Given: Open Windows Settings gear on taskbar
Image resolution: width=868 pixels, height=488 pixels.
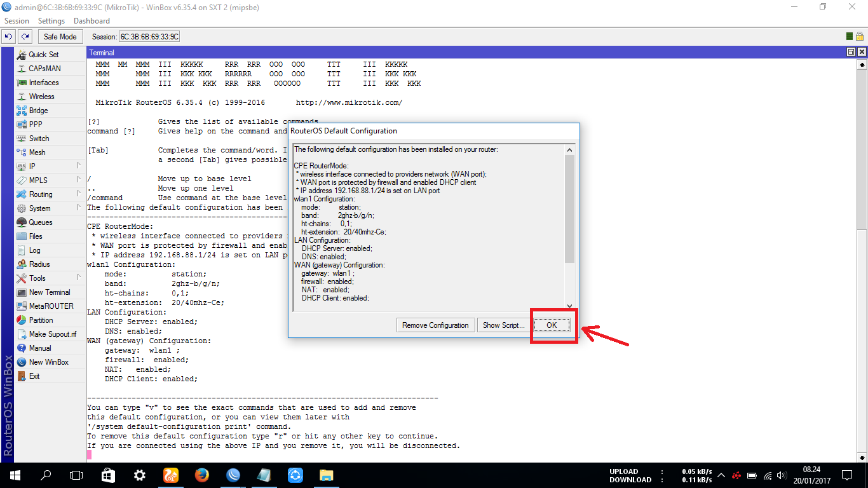Looking at the screenshot, I should pyautogui.click(x=140, y=475).
